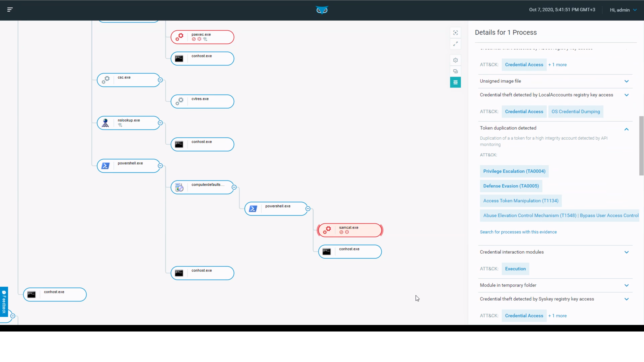Collapse the nested powershell.exe node

(308, 209)
